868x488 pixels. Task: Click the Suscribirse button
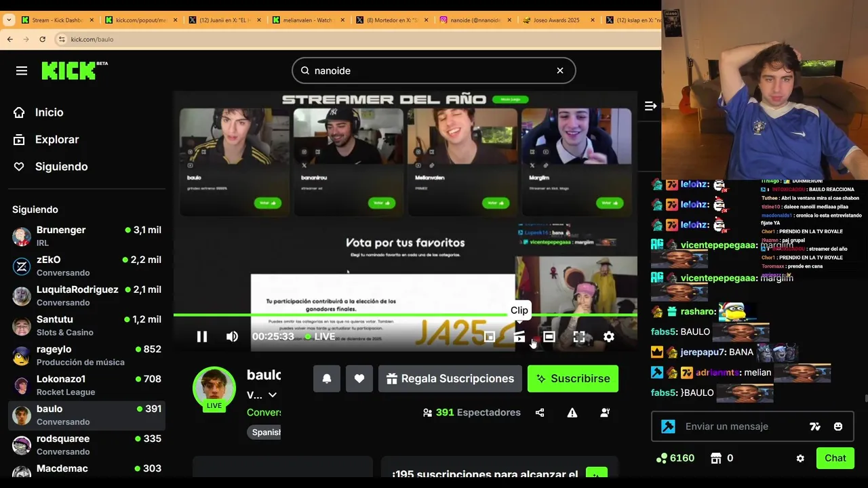573,379
